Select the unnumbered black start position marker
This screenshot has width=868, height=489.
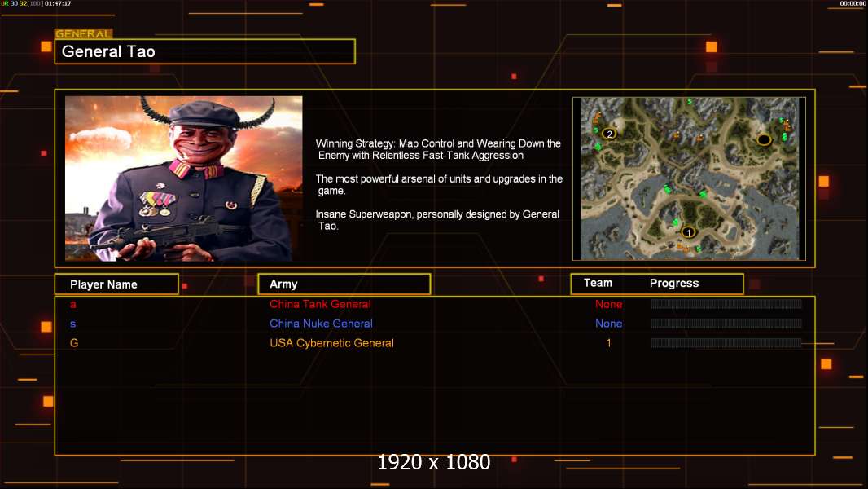pyautogui.click(x=764, y=139)
